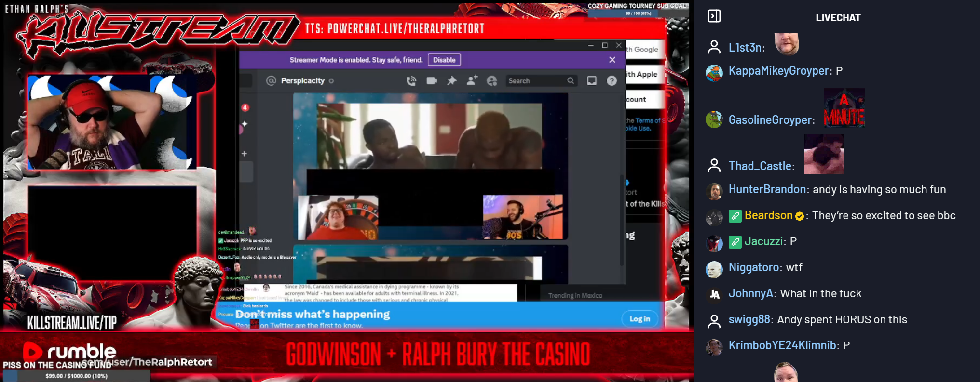The height and width of the screenshot is (382, 980).
Task: Open the Discord inbox
Action: click(592, 81)
